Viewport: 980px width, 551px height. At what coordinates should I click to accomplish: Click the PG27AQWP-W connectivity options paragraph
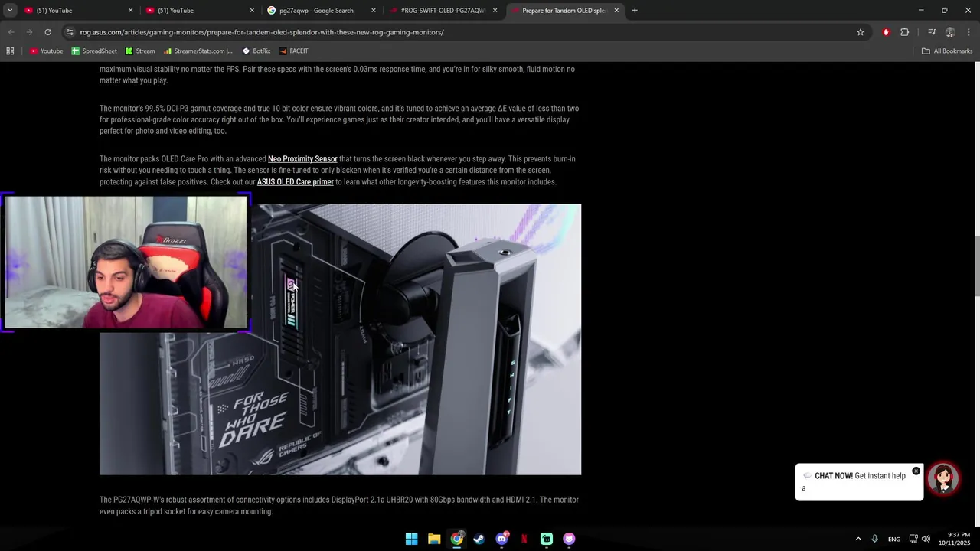pyautogui.click(x=339, y=506)
